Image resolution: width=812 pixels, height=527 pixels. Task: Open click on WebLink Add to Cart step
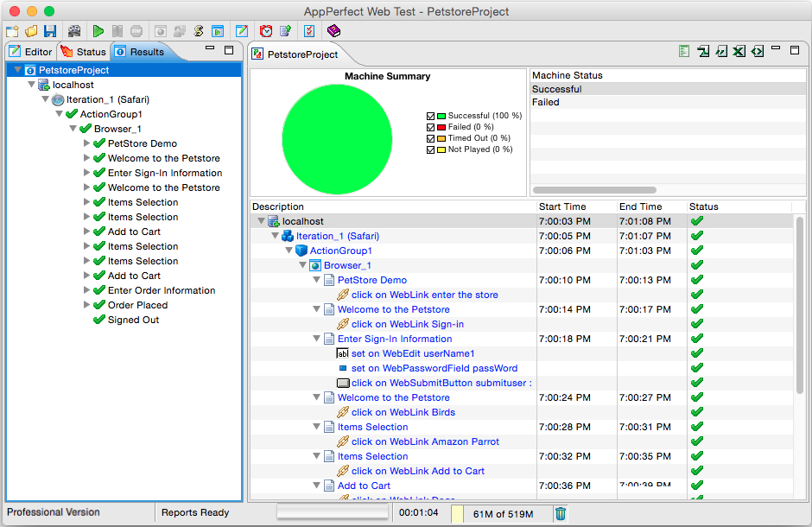click(x=418, y=471)
